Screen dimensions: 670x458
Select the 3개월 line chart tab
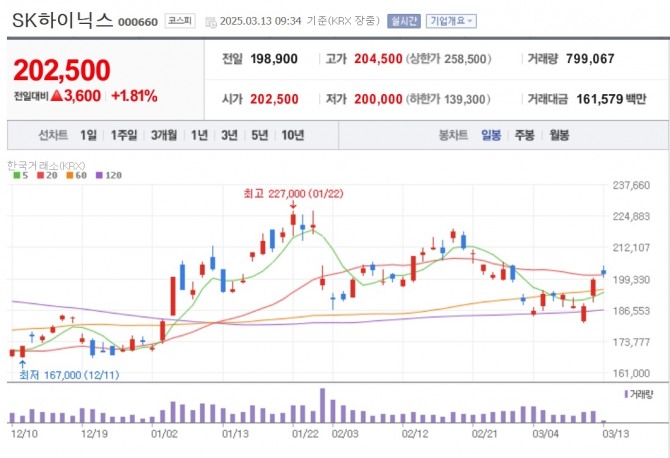[x=164, y=135]
